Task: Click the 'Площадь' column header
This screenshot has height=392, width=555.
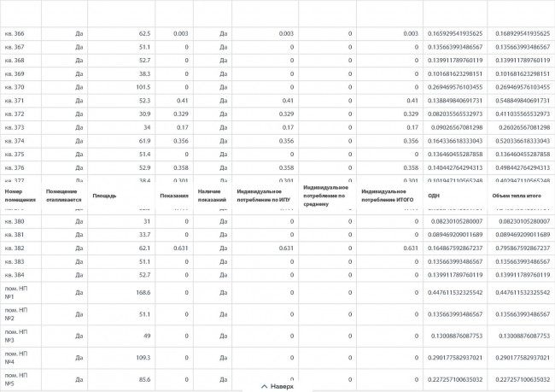Action: pyautogui.click(x=104, y=196)
